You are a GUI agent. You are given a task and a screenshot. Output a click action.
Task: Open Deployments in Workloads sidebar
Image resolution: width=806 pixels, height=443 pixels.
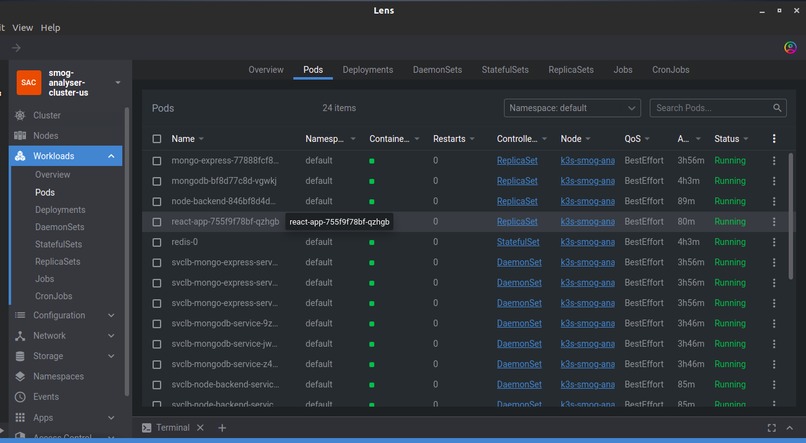point(60,210)
